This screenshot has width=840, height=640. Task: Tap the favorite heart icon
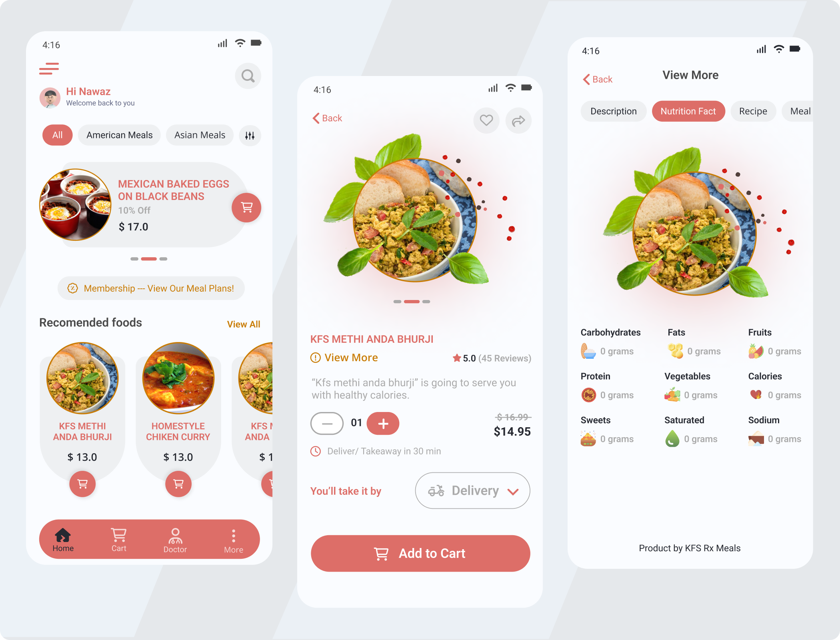point(486,120)
